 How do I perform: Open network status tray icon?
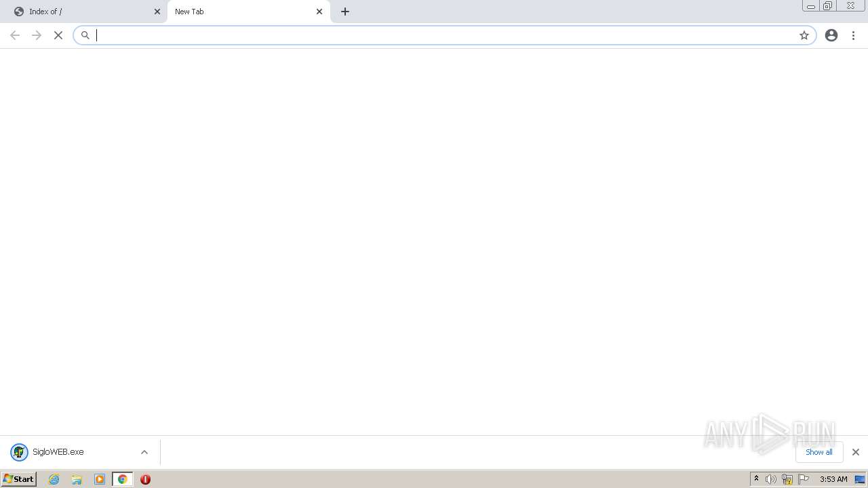click(787, 479)
